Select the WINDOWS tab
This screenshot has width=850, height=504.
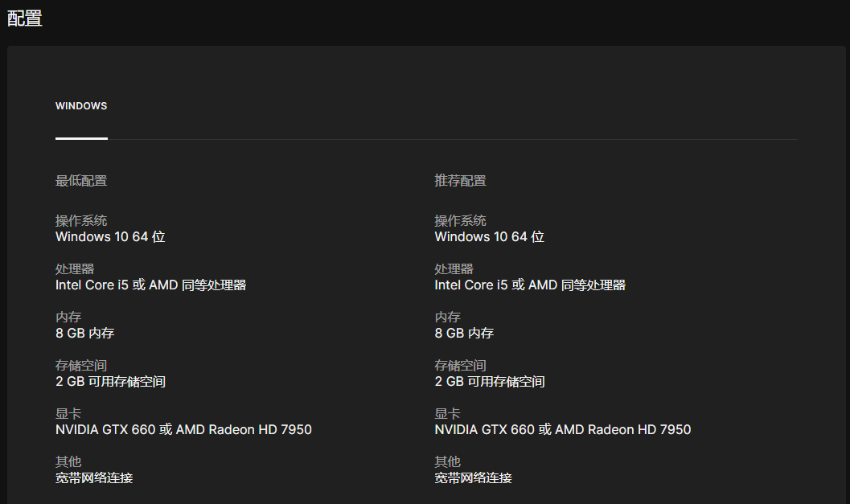[x=81, y=105]
